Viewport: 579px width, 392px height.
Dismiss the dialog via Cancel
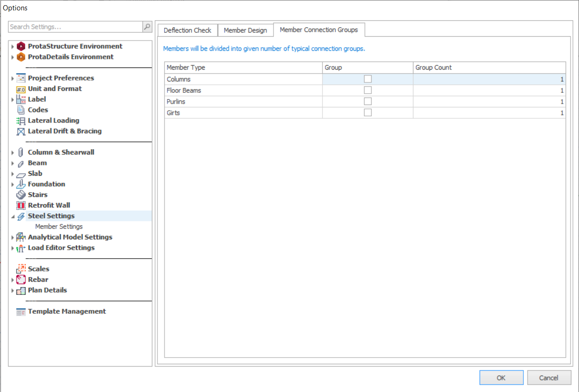tap(549, 377)
